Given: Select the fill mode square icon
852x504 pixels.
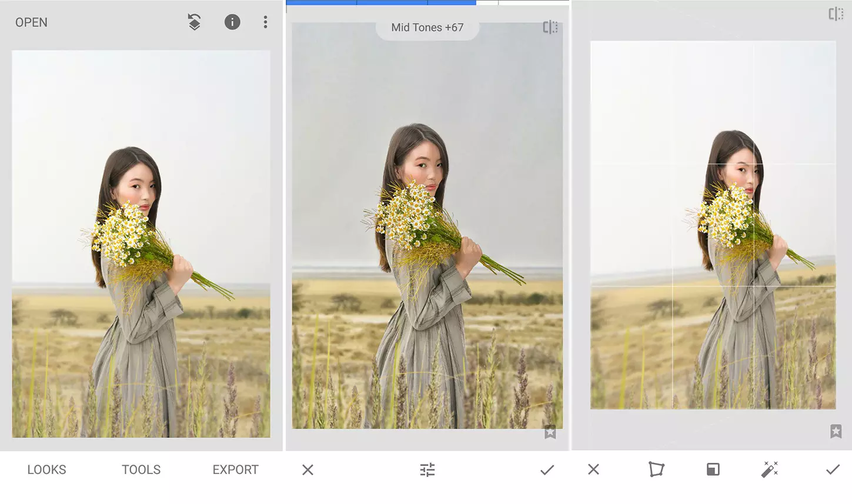Looking at the screenshot, I should click(713, 469).
